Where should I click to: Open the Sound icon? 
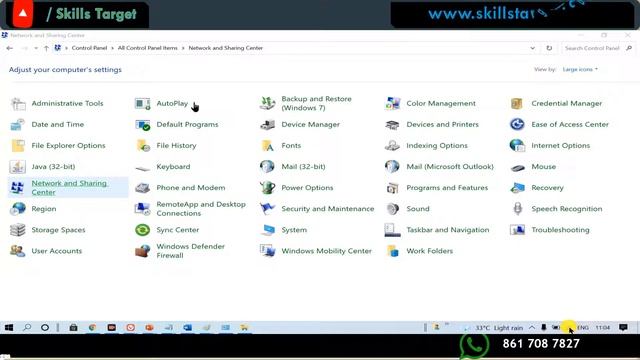coord(393,209)
